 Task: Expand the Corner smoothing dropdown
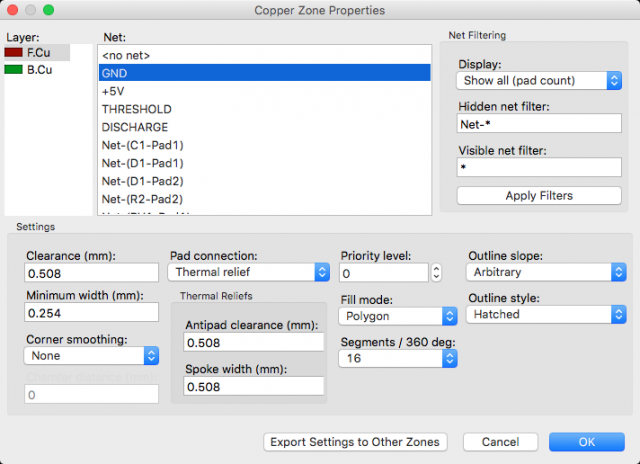(91, 355)
